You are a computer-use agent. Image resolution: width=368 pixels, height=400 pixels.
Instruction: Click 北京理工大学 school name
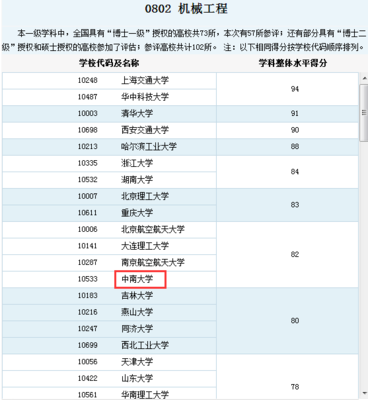click(x=145, y=196)
